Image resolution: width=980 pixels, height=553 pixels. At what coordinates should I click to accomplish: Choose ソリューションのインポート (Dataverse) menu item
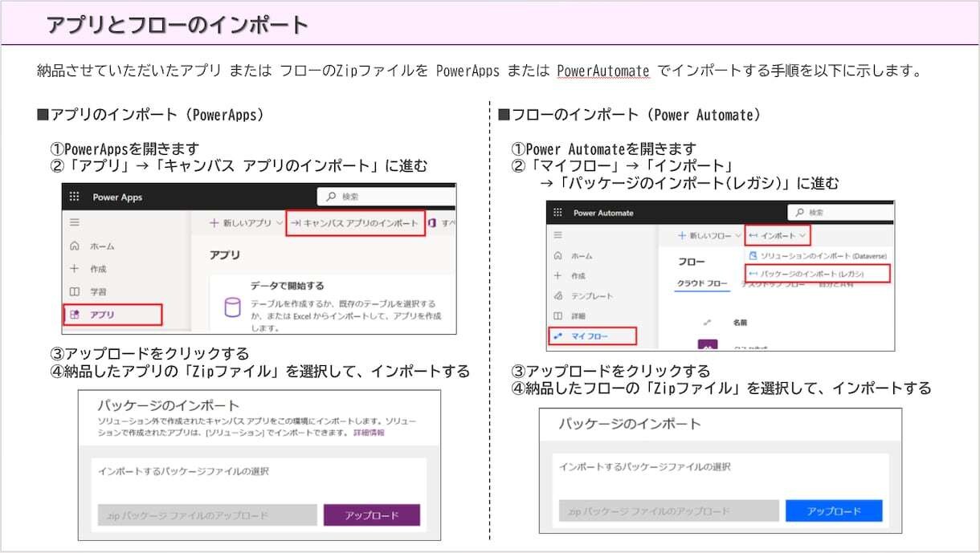[818, 255]
